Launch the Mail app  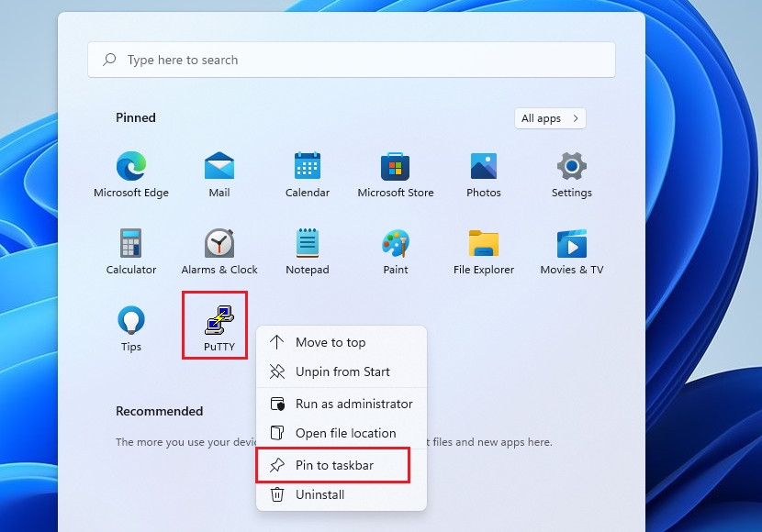click(219, 174)
